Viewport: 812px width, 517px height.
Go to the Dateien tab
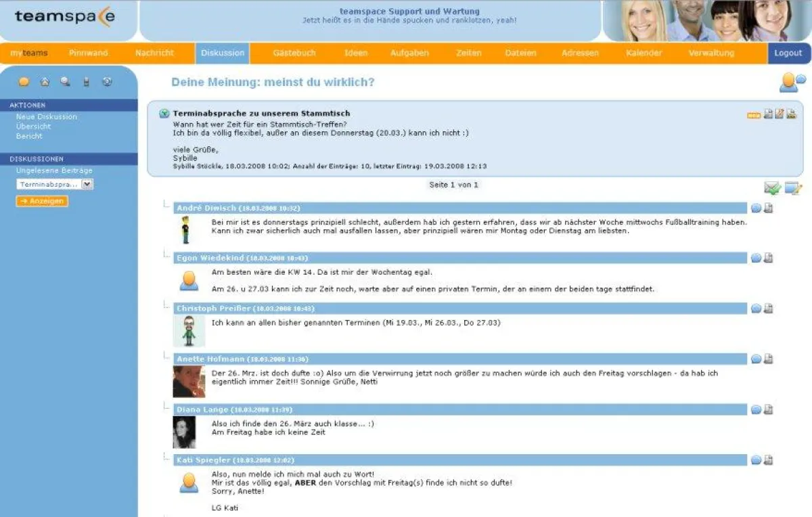click(520, 53)
